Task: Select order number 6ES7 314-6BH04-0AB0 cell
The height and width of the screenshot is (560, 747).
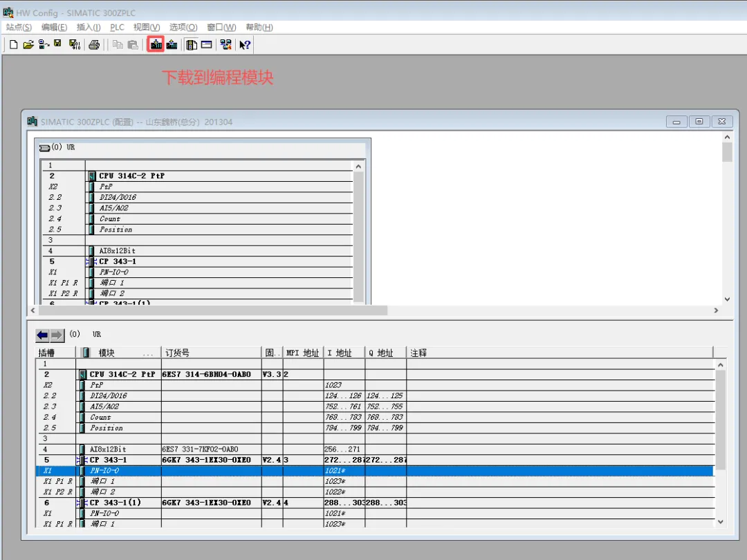Action: [x=211, y=374]
